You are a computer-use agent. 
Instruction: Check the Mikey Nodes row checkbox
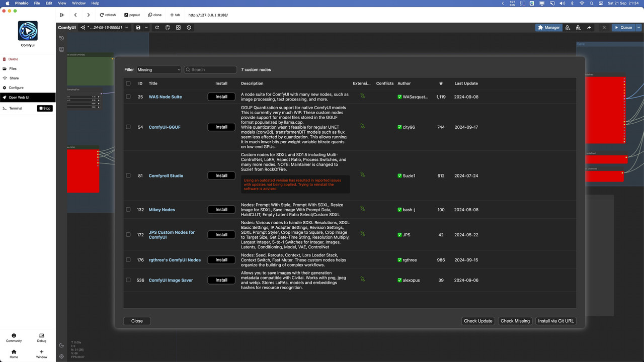click(x=128, y=210)
